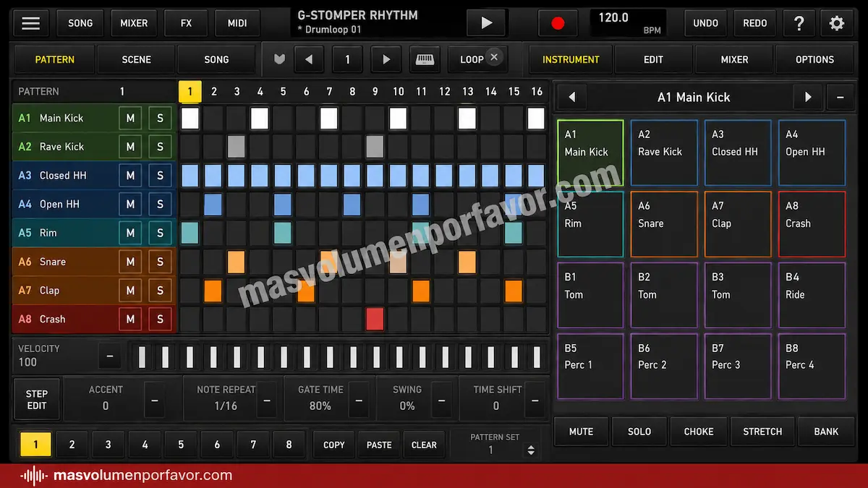Tap the B1 Tom pad

(x=590, y=295)
